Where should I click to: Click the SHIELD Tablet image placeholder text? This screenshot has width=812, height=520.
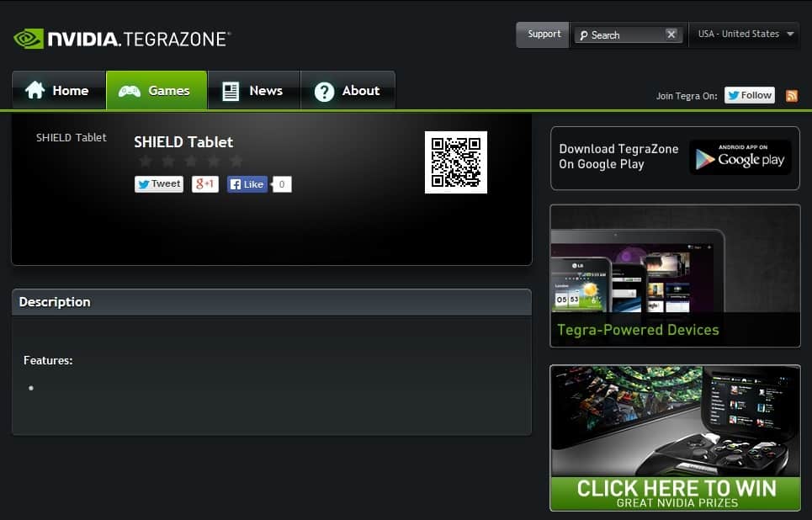(71, 137)
